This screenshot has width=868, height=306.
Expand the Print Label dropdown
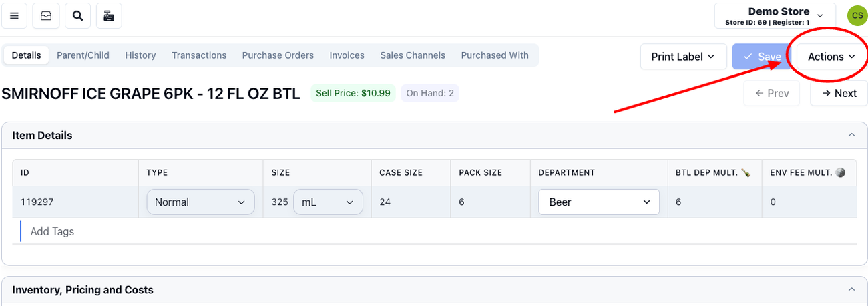point(683,57)
